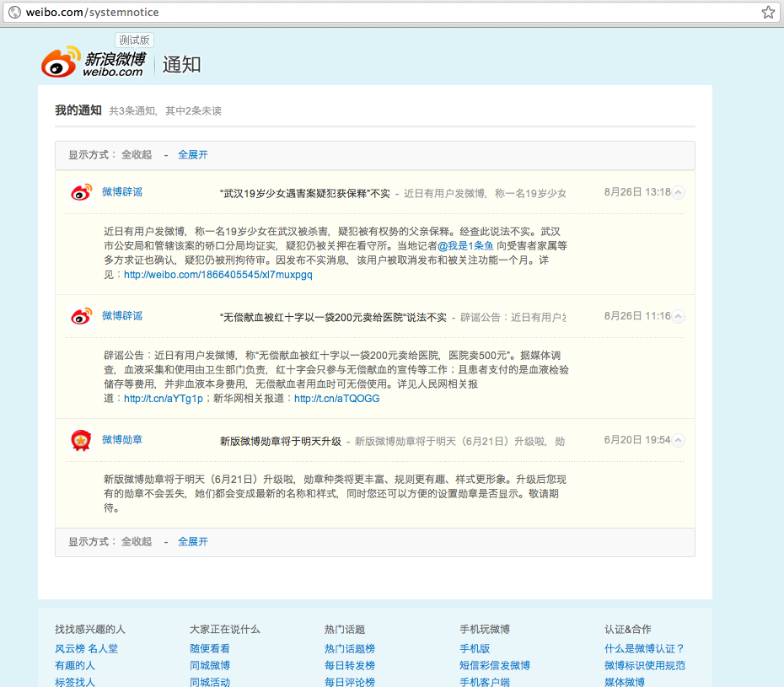Click the 我的通知 heading
The image size is (784, 687).
point(78,110)
